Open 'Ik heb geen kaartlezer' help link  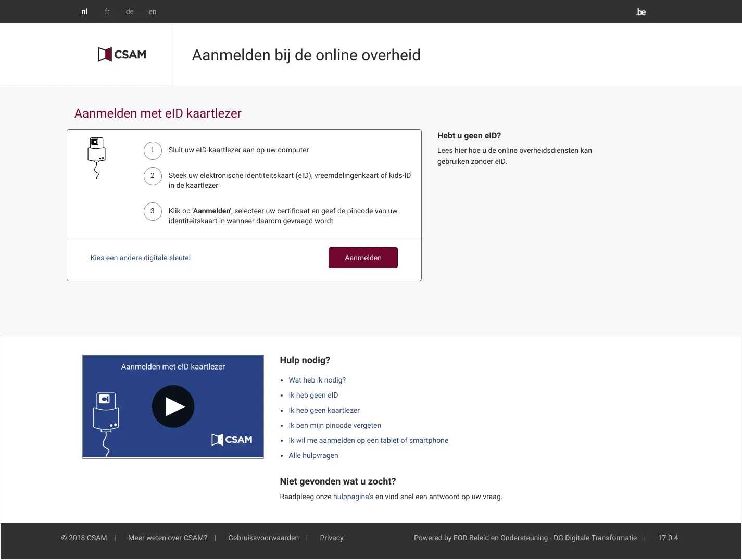324,410
